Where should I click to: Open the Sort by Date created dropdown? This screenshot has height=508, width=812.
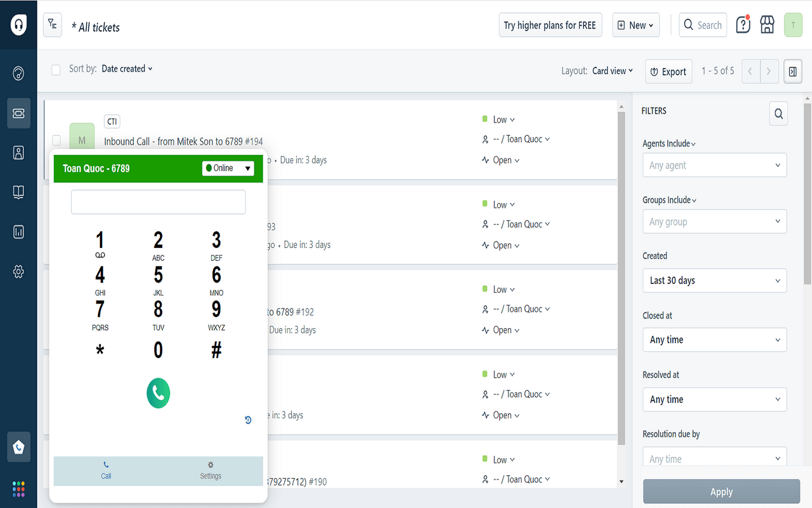point(127,69)
